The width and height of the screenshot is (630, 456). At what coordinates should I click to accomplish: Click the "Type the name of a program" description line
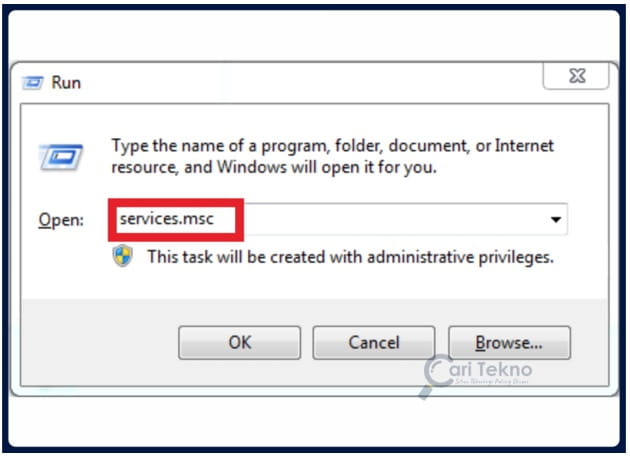click(332, 146)
